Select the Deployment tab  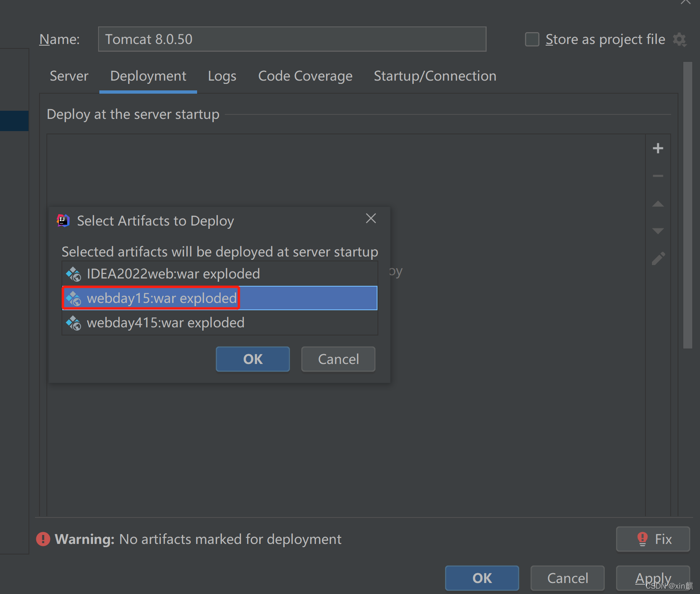click(148, 76)
